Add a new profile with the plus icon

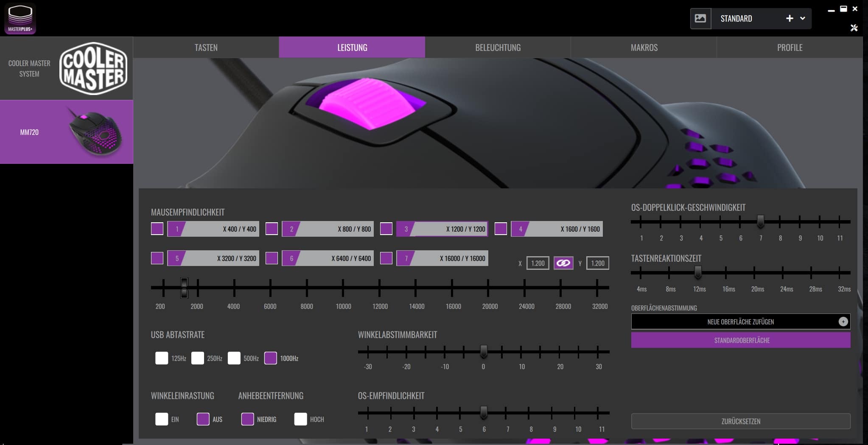(790, 19)
